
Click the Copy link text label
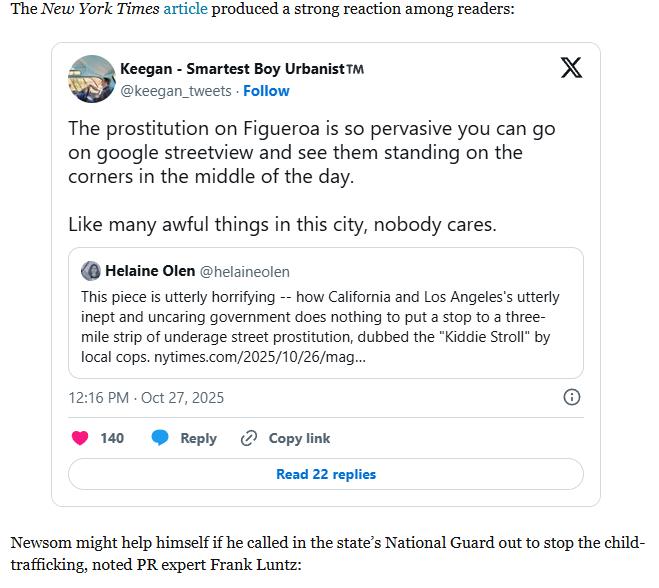click(299, 438)
